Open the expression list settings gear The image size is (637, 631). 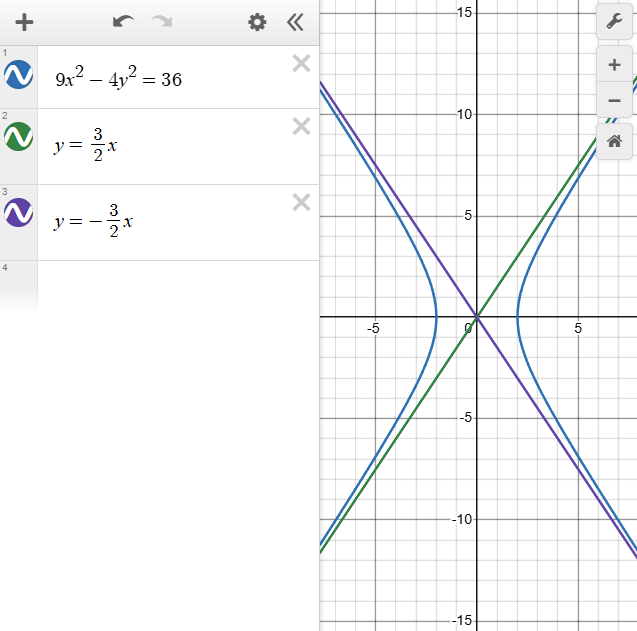257,22
